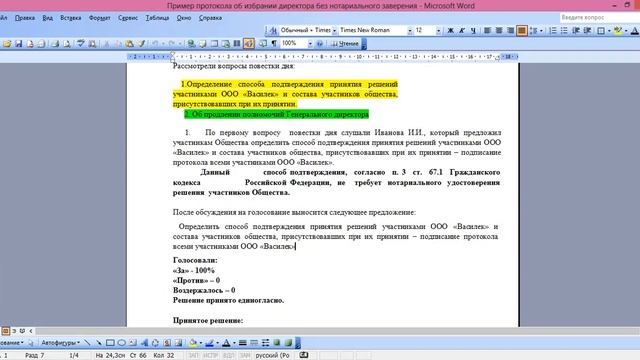
Task: Center the paragraph text
Action: [x=499, y=31]
